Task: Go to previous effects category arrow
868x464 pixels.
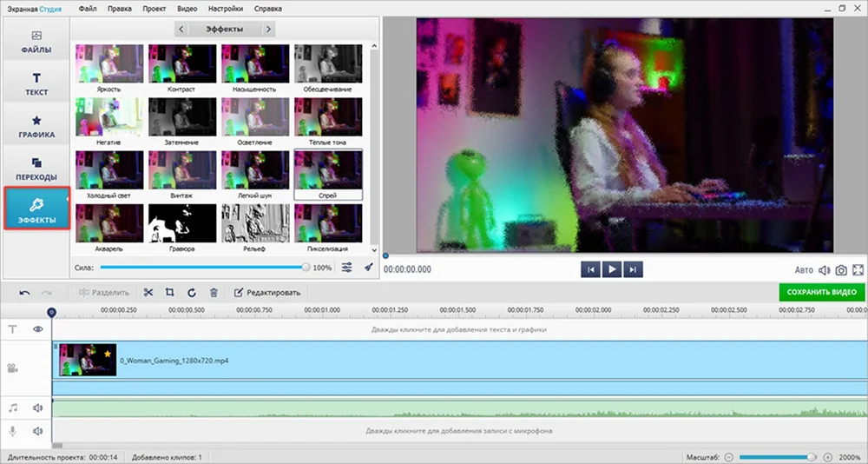Action: tap(181, 30)
